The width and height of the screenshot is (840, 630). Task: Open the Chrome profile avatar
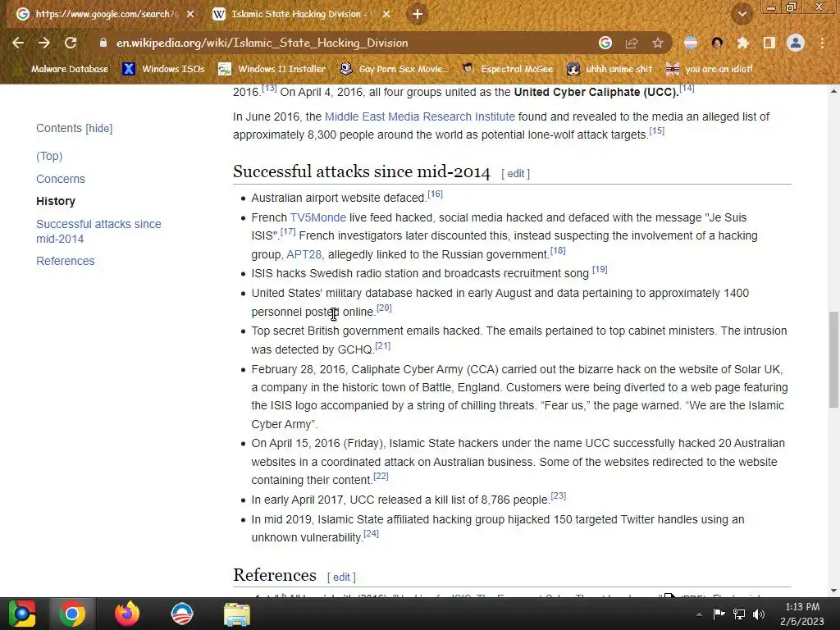796,43
